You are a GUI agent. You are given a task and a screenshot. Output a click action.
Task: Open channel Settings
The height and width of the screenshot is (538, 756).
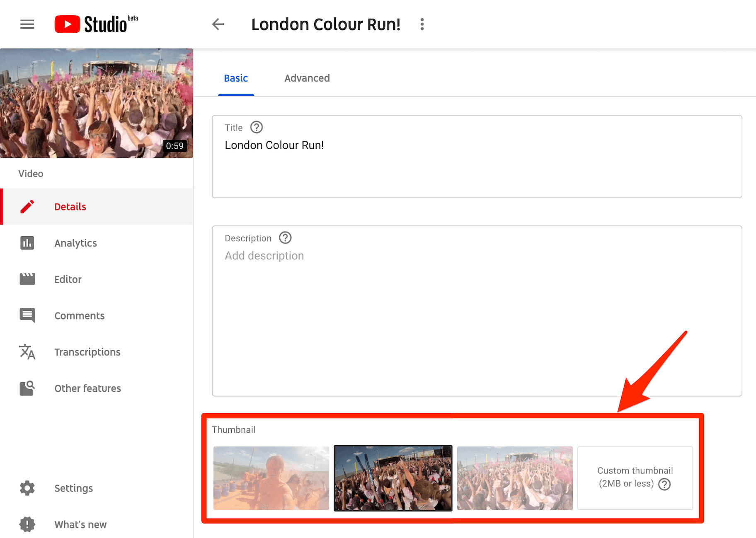tap(73, 488)
